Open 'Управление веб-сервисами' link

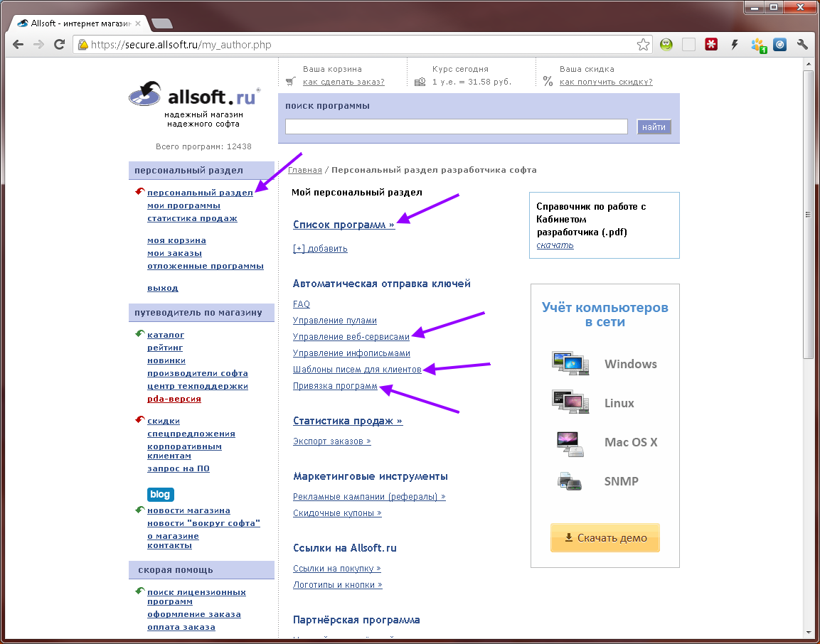pos(351,337)
